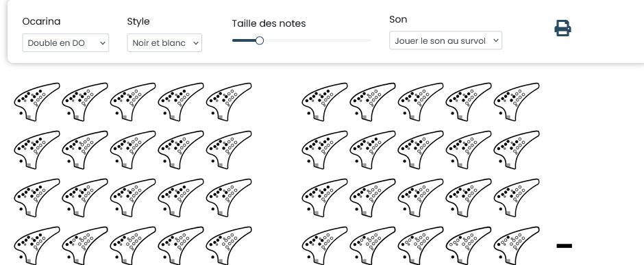Click the third ocarina in bottom row, right group
Screen dimensions: 644x265
click(x=421, y=245)
